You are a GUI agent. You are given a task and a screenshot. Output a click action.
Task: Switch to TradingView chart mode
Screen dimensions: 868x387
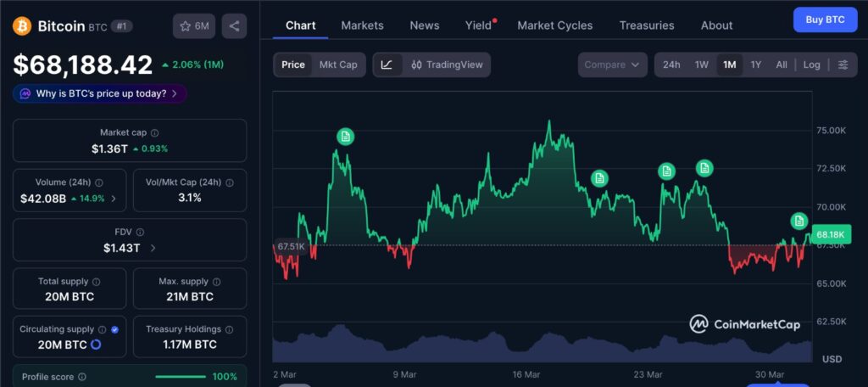click(448, 64)
